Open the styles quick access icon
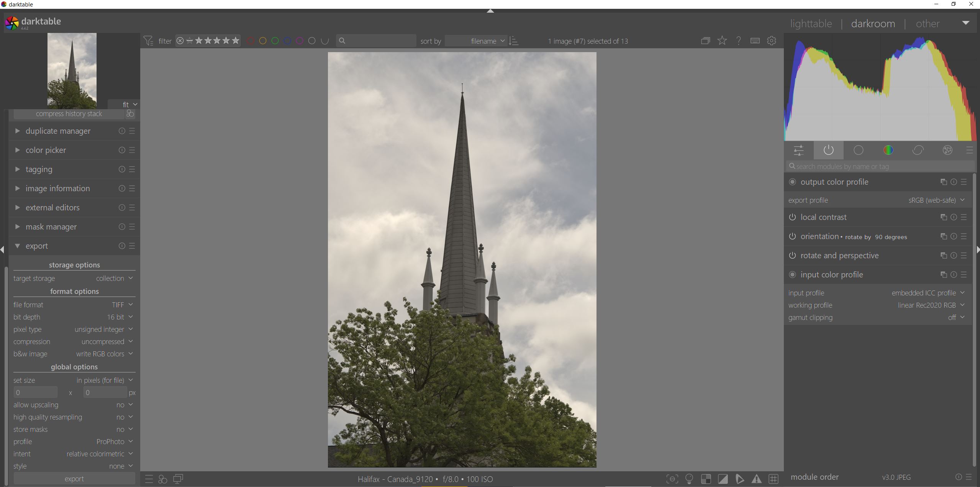The height and width of the screenshot is (487, 980). point(162,479)
